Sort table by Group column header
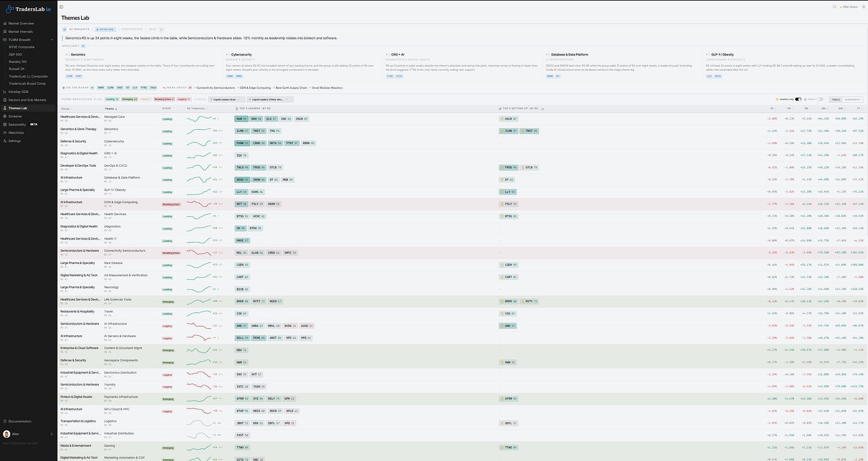868x461 pixels. coord(66,109)
